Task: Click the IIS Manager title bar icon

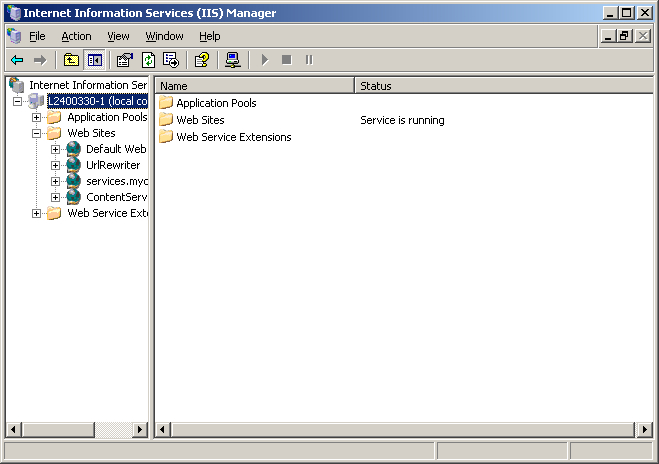Action: point(14,13)
